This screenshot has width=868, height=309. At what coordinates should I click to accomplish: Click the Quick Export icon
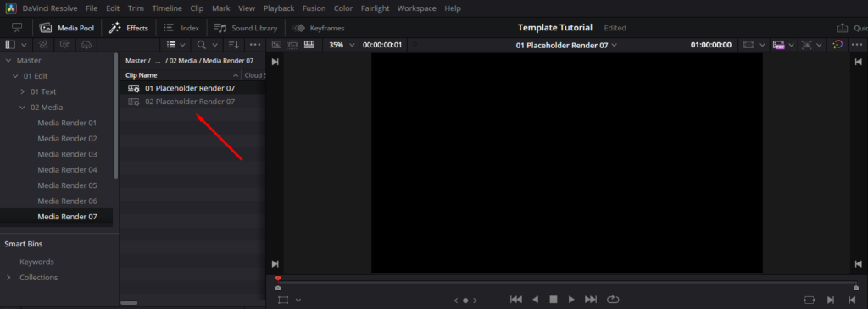[x=842, y=28]
